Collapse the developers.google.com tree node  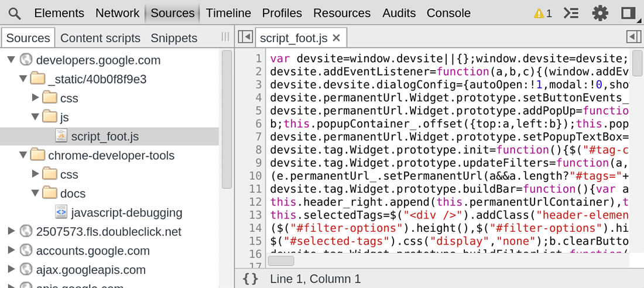click(x=11, y=60)
